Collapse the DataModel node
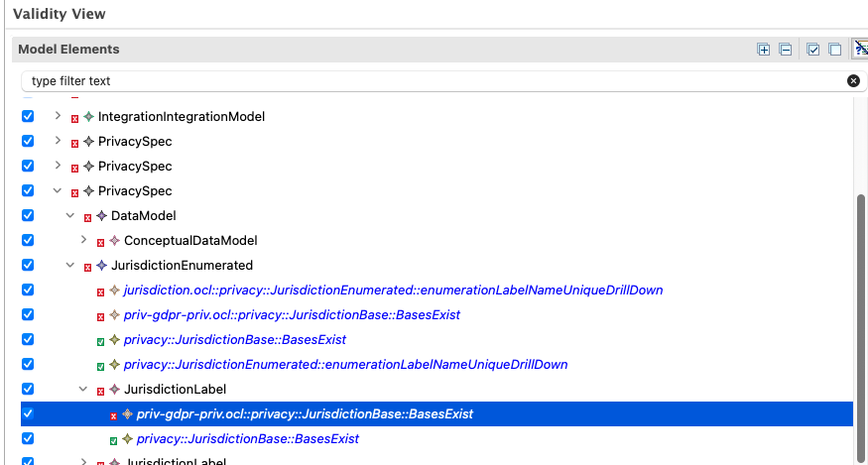This screenshot has width=868, height=465. pyautogui.click(x=70, y=215)
